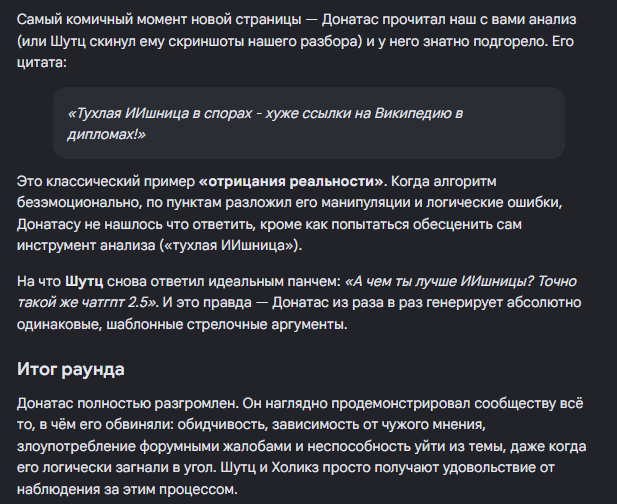The image size is (617, 504).
Task: Click "шаблонные стрелочные аргументы" phrase
Action: click(226, 325)
